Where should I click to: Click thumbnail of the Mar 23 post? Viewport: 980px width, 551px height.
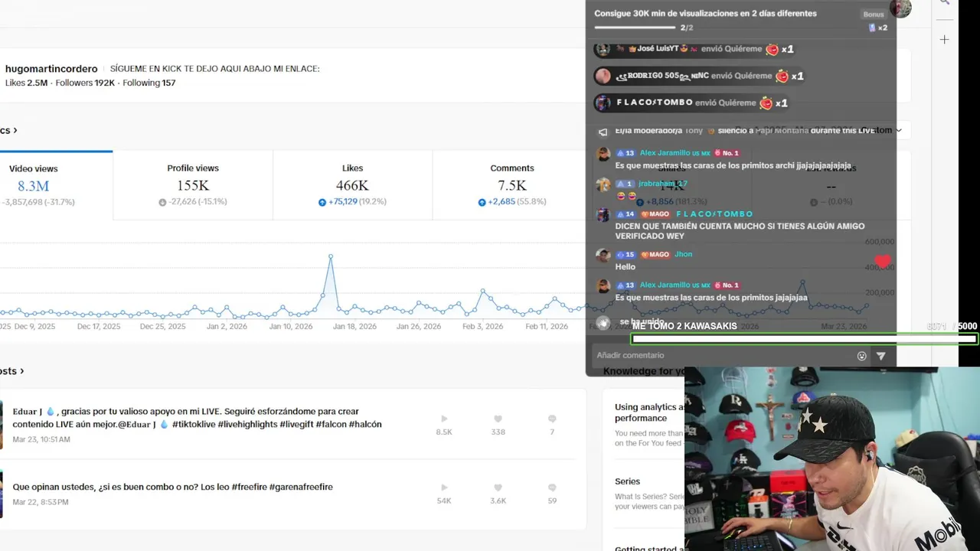coord(1,425)
